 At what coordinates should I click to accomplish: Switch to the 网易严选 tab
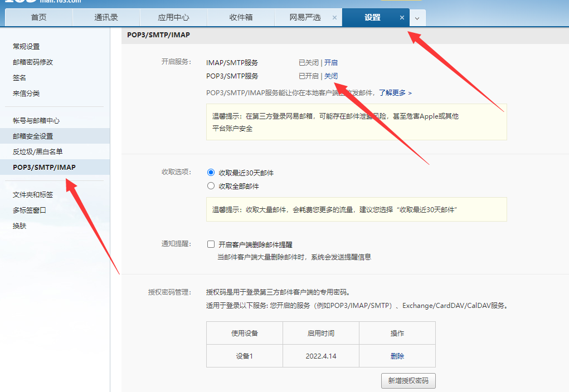(305, 17)
